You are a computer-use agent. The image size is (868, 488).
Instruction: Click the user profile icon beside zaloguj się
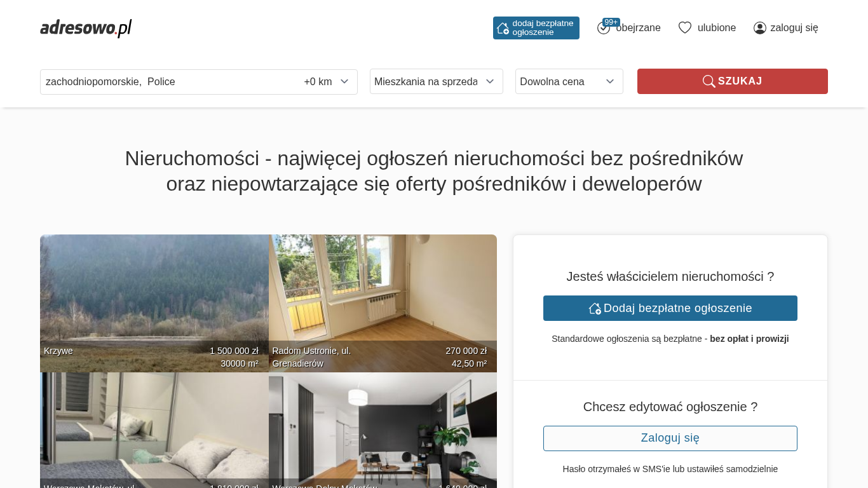coord(760,28)
